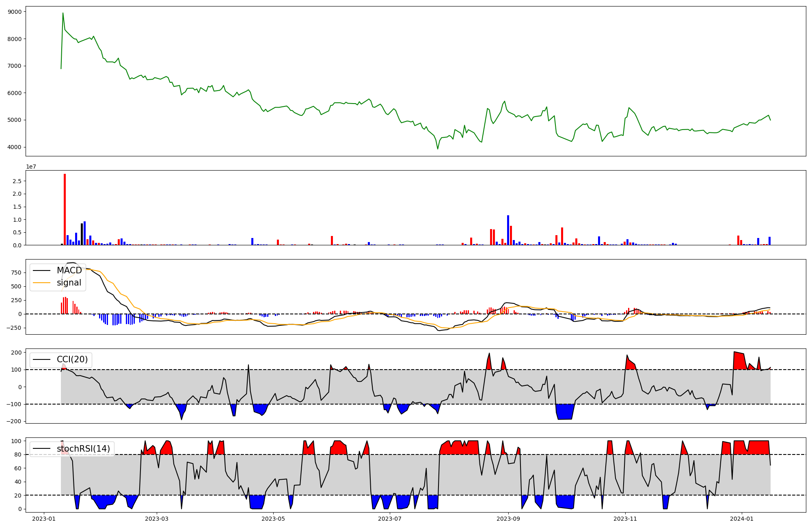
Task: Click the 80 tick on the stochRSI axis
Action: (x=18, y=454)
